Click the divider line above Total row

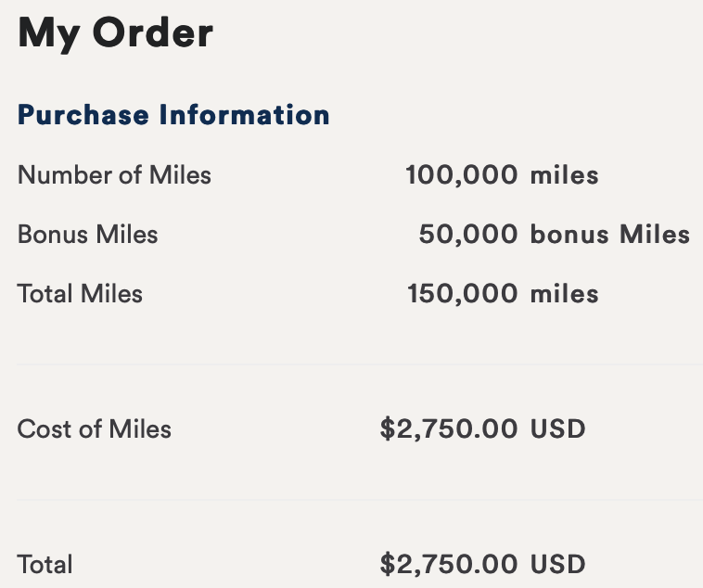[x=360, y=500]
